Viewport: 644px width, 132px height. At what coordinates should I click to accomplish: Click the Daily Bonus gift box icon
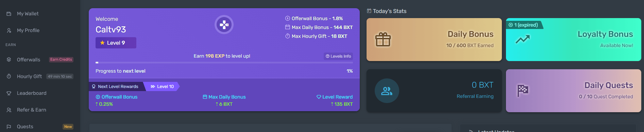383,40
